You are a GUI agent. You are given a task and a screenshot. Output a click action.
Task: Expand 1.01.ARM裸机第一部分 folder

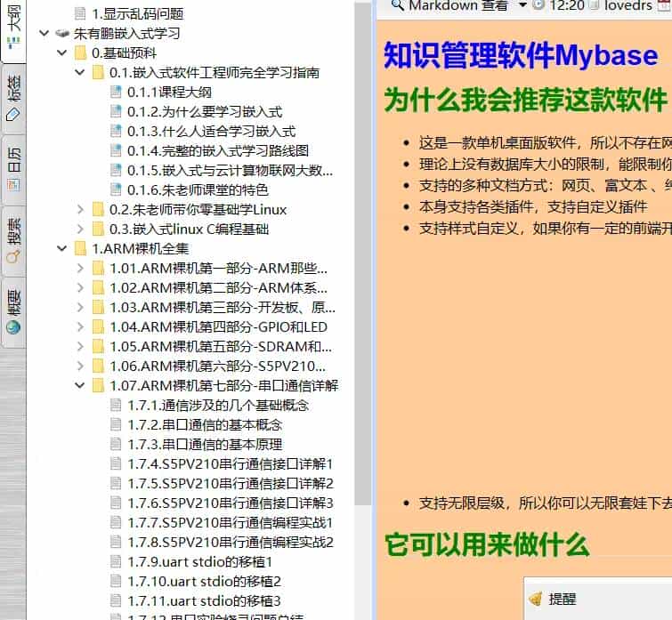pos(80,269)
